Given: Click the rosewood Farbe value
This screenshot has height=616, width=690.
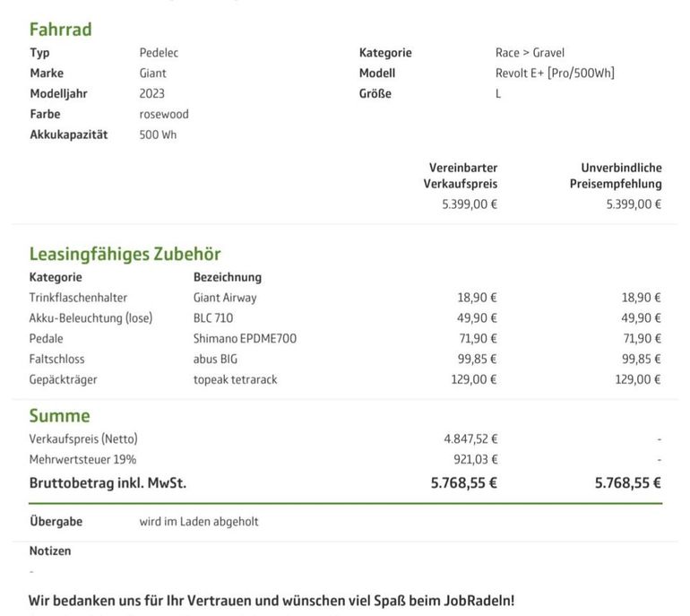Looking at the screenshot, I should [164, 114].
